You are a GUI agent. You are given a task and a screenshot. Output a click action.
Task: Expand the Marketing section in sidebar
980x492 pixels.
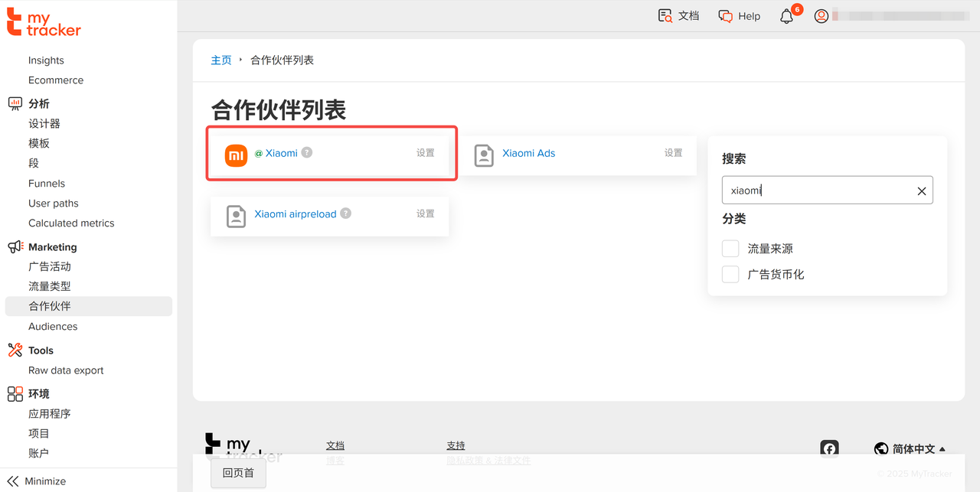(x=52, y=247)
